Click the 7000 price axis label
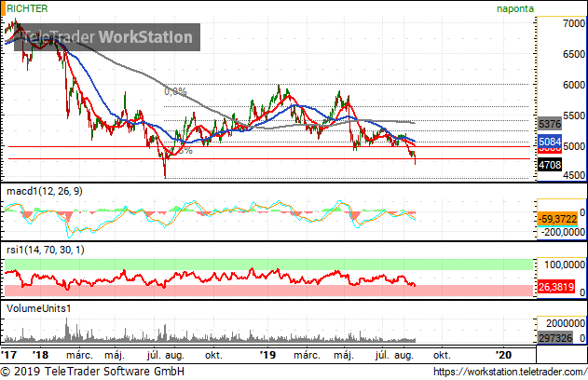This screenshot has height=380, width=588. pos(574,23)
